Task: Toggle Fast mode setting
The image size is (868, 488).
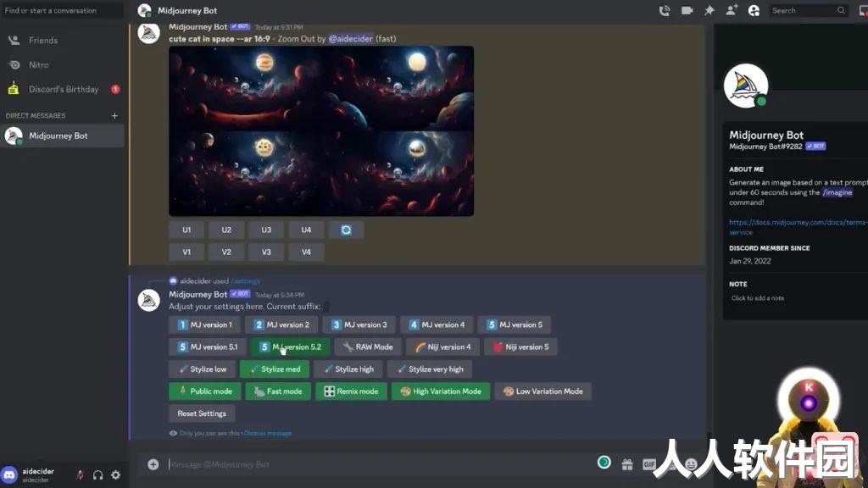Action: coord(278,391)
